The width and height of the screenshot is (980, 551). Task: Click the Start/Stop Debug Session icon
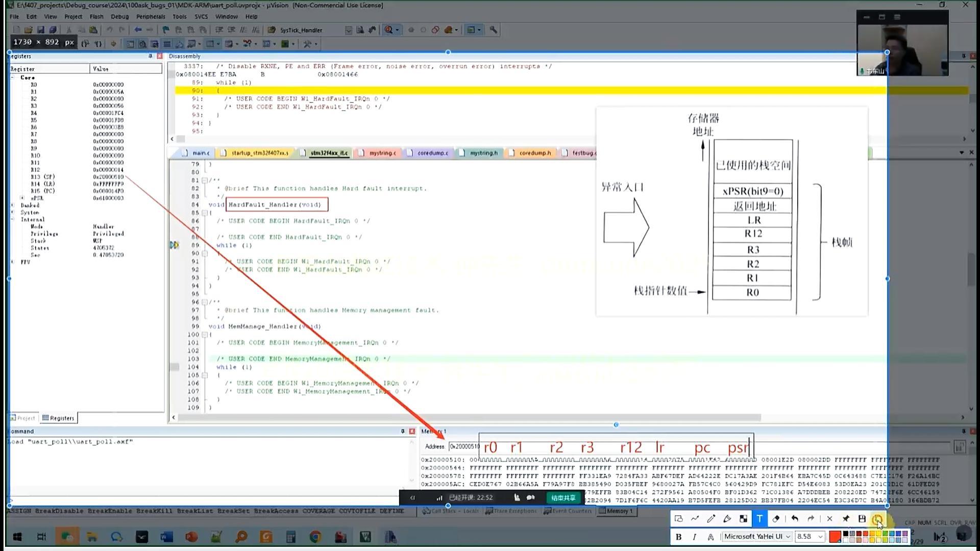tap(389, 30)
